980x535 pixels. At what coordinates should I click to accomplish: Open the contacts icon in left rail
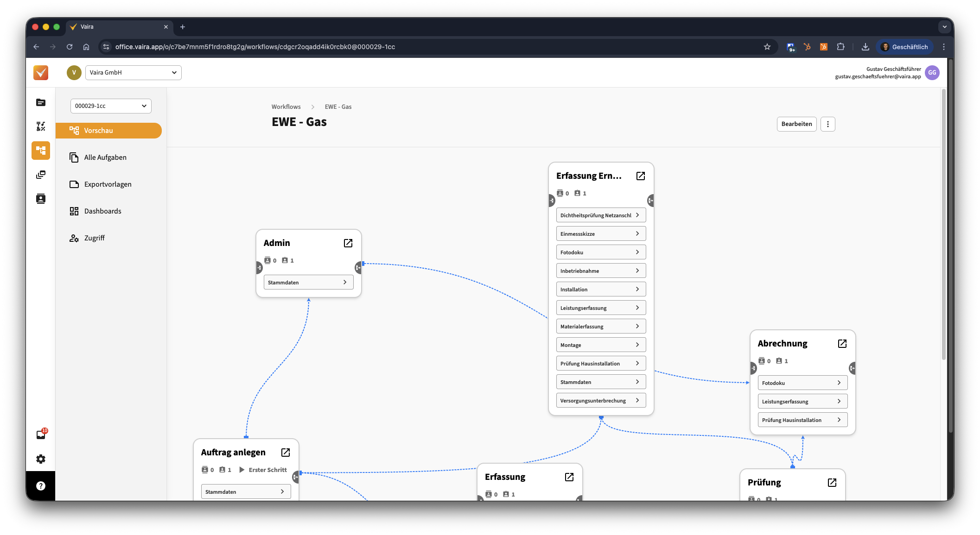coord(41,199)
